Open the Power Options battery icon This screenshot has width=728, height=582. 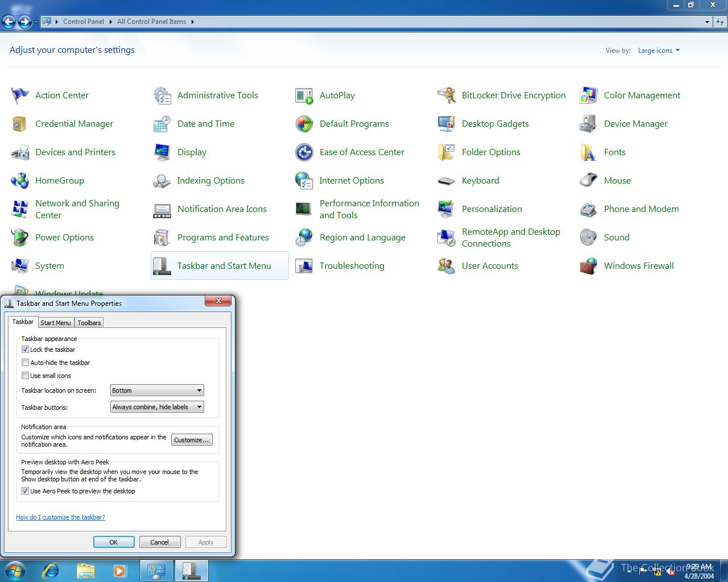point(20,238)
